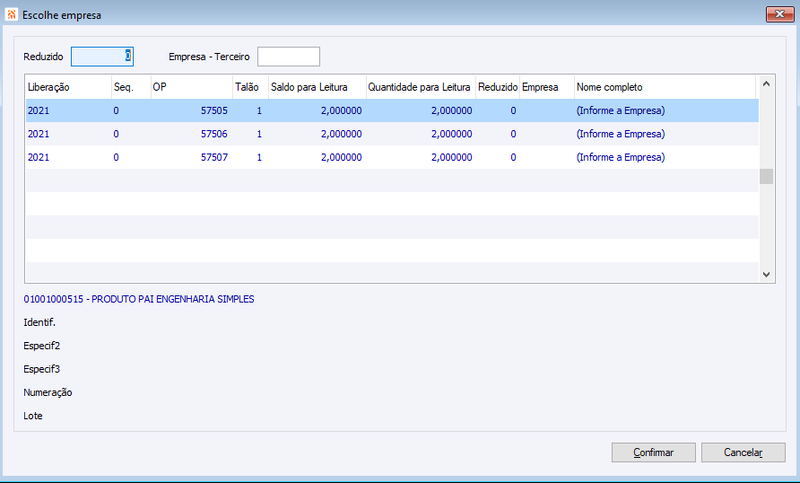Click the Reduzido input field
Screen dimensions: 800x483
tap(102, 56)
